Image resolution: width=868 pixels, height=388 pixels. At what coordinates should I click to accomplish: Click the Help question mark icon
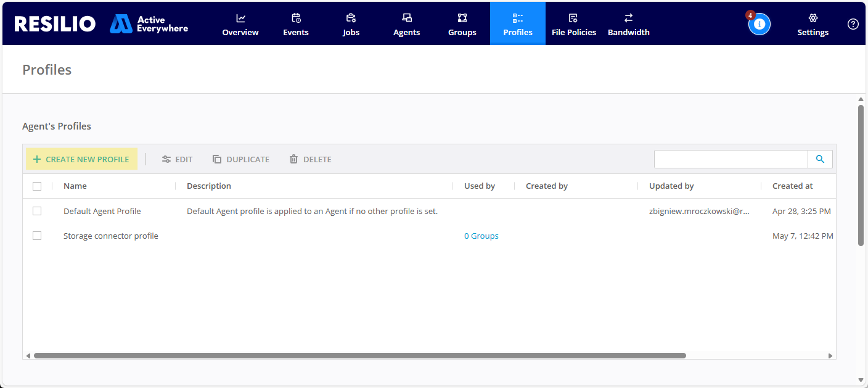click(x=853, y=24)
